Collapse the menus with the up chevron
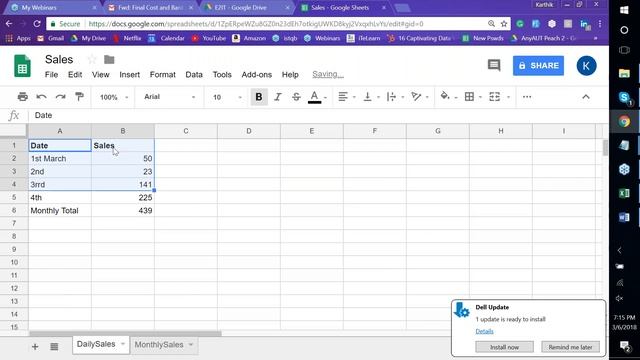Viewport: 640px width, 360px height. click(x=586, y=97)
